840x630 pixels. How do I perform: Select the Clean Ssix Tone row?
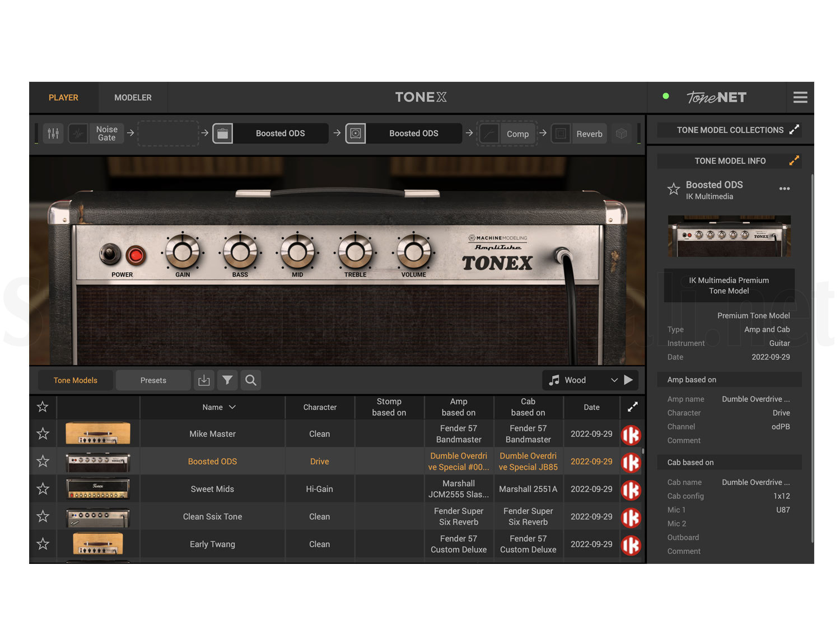point(212,516)
